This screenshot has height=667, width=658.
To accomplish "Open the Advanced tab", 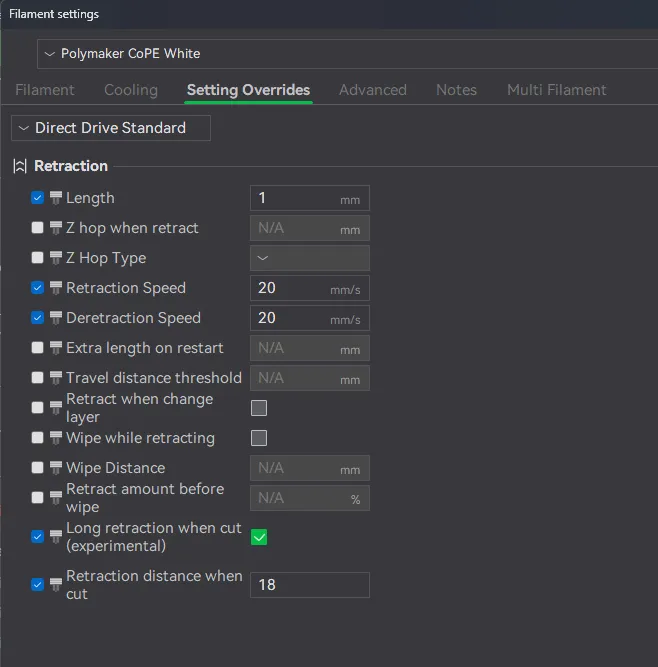I will [x=373, y=90].
